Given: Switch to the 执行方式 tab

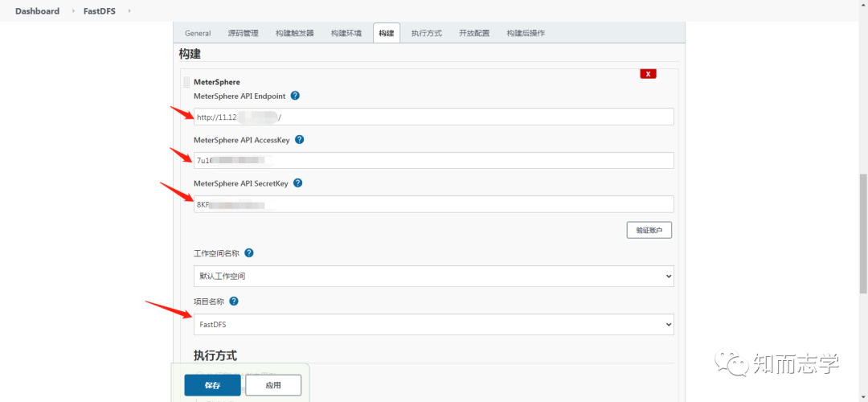Looking at the screenshot, I should (x=426, y=33).
